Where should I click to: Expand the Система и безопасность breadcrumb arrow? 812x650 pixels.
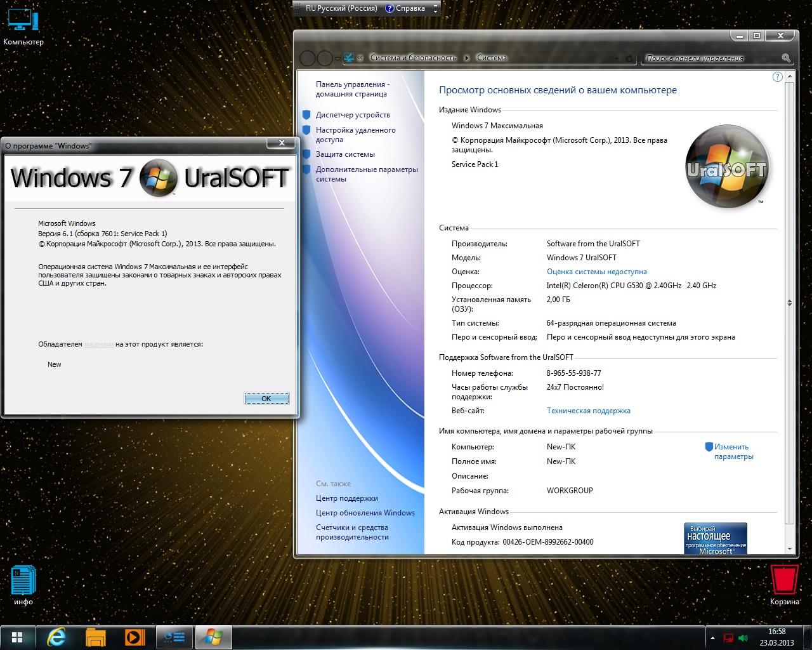pyautogui.click(x=466, y=58)
